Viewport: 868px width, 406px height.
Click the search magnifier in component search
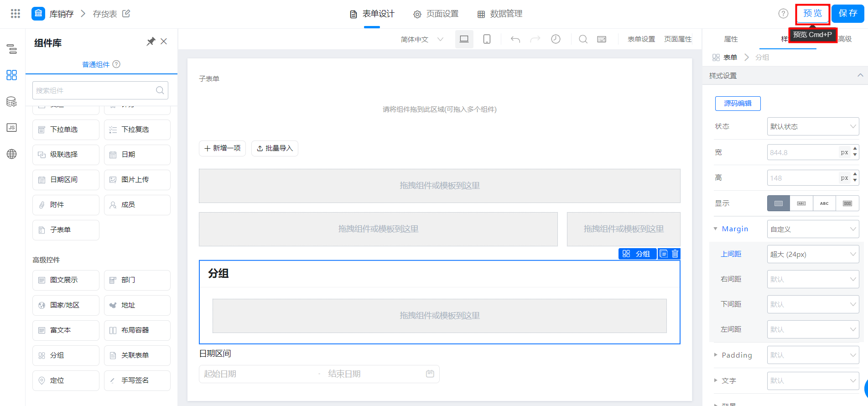(160, 90)
